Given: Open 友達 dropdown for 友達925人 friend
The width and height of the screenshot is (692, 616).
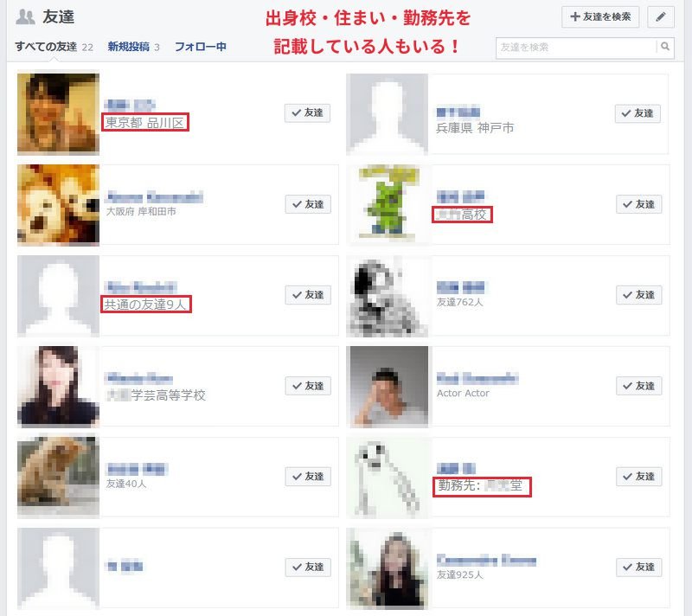Looking at the screenshot, I should (x=638, y=567).
